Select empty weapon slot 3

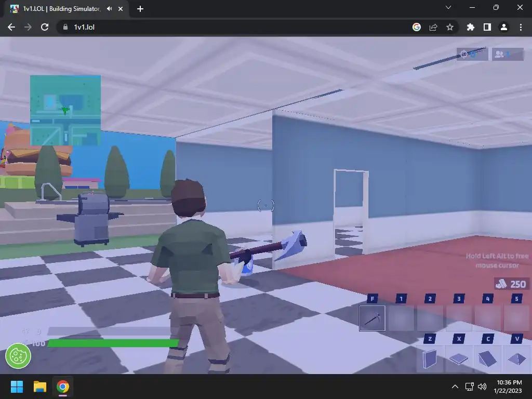pyautogui.click(x=459, y=318)
